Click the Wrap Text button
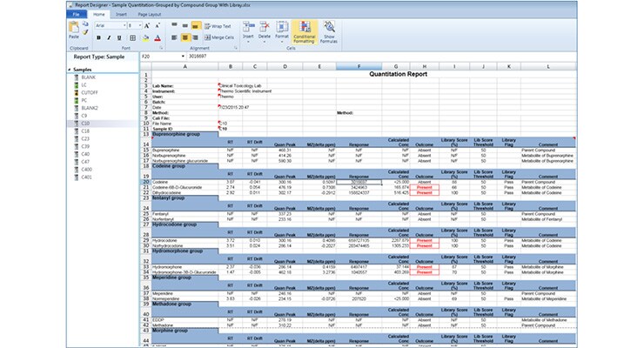The image size is (644, 348). click(x=218, y=26)
